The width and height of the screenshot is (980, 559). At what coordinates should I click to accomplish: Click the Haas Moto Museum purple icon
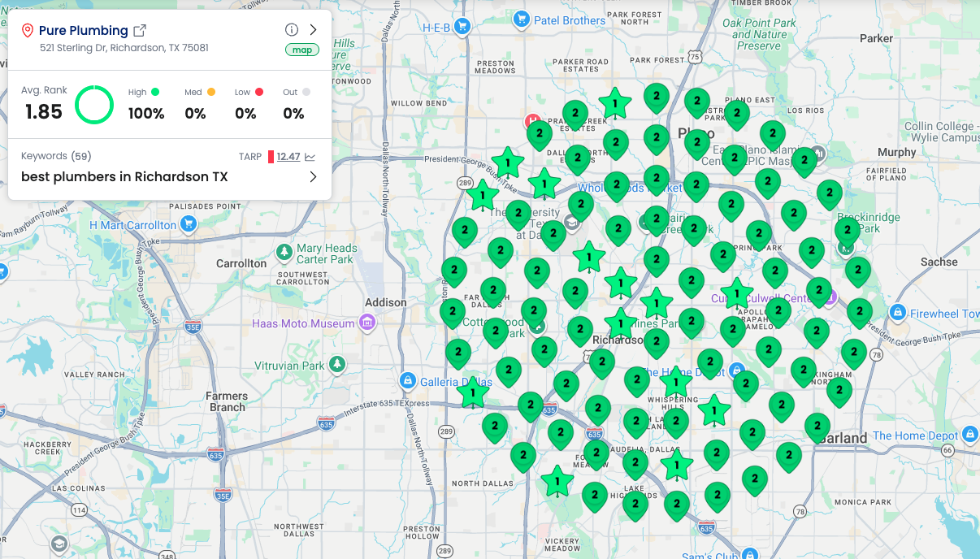point(368,323)
